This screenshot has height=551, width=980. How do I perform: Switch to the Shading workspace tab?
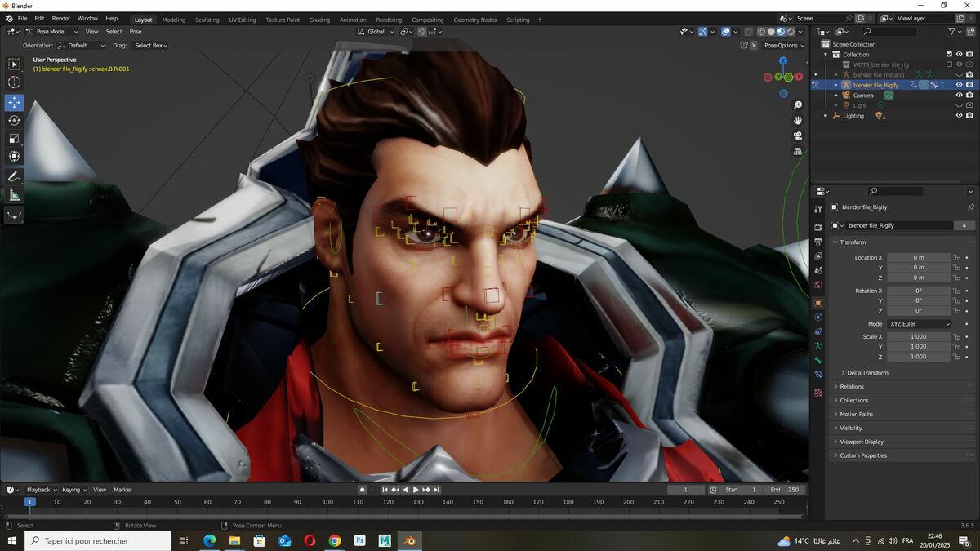[x=319, y=20]
